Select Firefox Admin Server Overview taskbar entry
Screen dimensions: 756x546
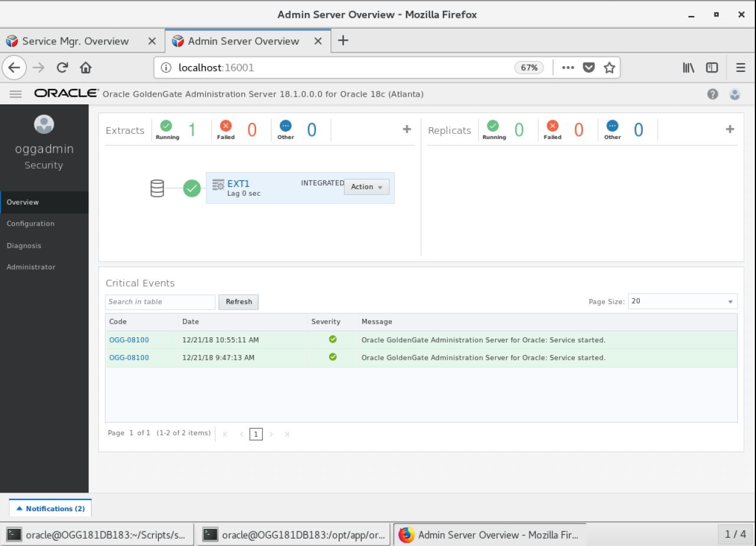pyautogui.click(x=490, y=535)
